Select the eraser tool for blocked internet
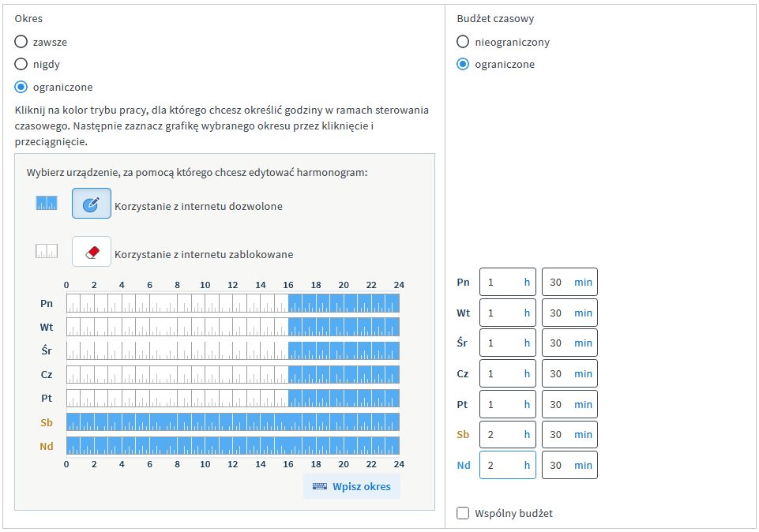Image resolution: width=759 pixels, height=532 pixels. tap(92, 252)
